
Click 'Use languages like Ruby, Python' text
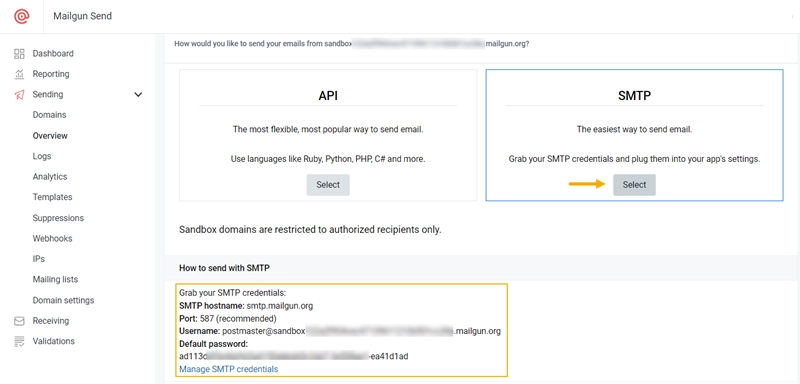[x=328, y=159]
